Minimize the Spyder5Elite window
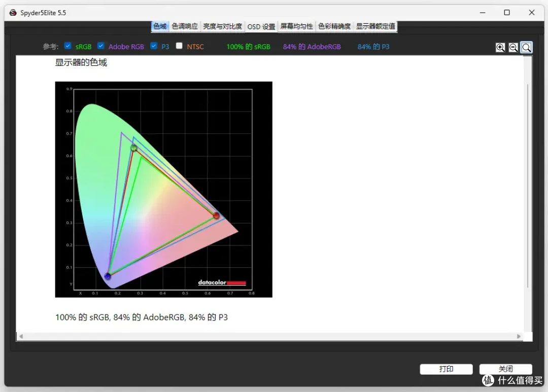 coord(483,13)
